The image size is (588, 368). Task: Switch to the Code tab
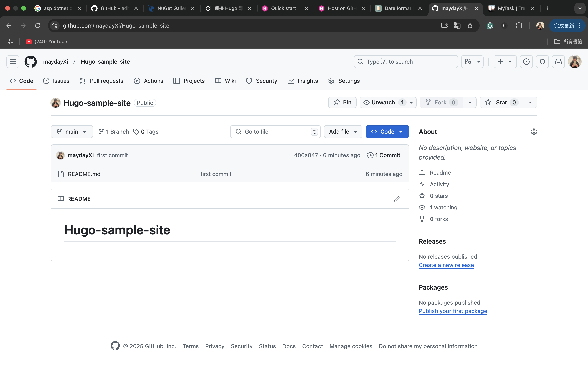[x=21, y=81]
